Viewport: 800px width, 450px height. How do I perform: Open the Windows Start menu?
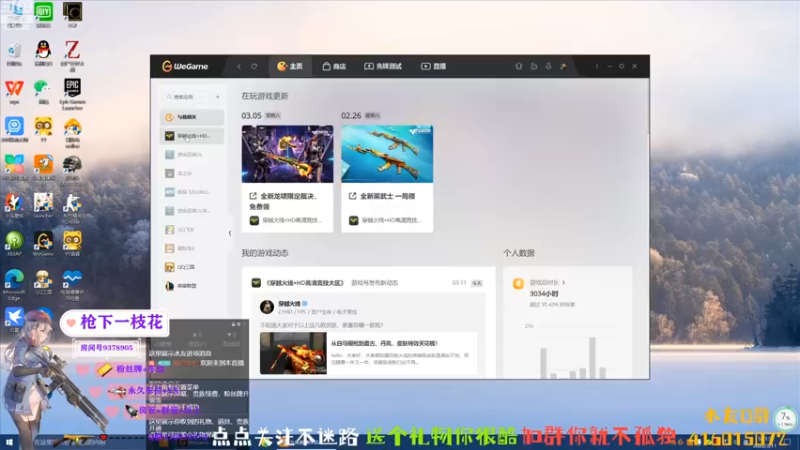[x=9, y=442]
